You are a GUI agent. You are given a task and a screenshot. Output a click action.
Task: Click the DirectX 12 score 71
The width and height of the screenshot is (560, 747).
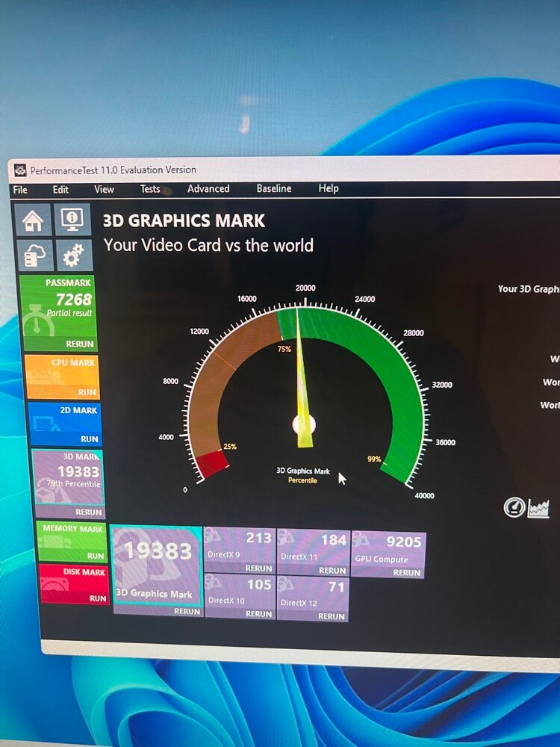pyautogui.click(x=336, y=586)
